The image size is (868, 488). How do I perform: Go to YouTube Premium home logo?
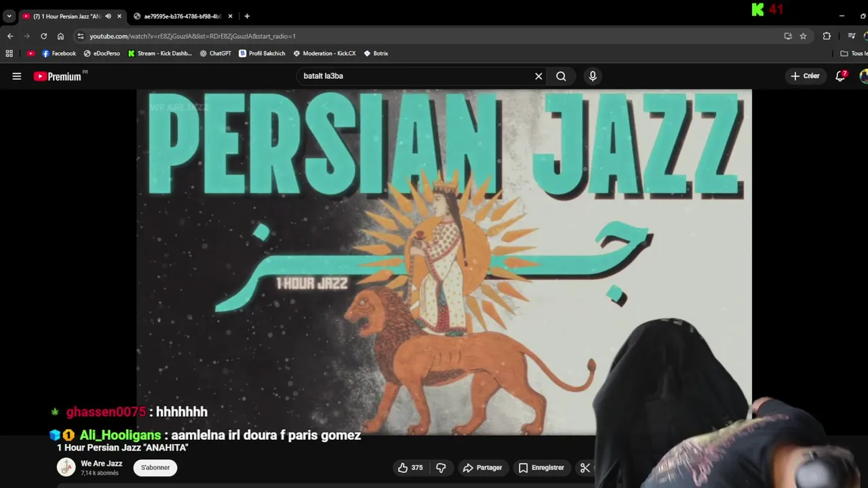pyautogui.click(x=58, y=77)
